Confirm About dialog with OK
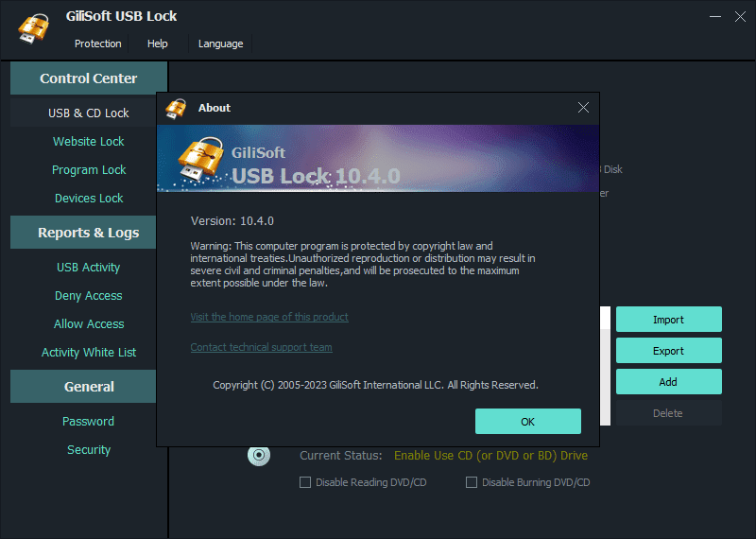Screen dimensions: 756x539 (x=528, y=421)
